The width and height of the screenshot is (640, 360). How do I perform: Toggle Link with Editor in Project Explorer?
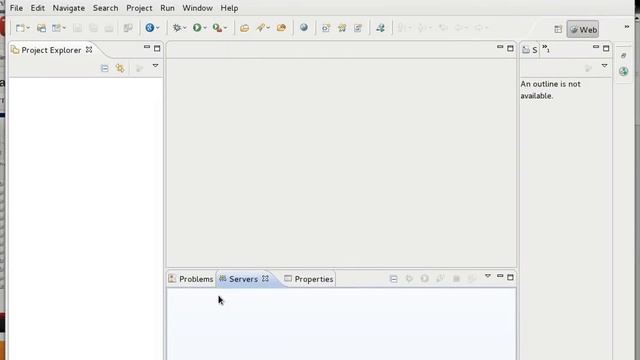coord(120,68)
